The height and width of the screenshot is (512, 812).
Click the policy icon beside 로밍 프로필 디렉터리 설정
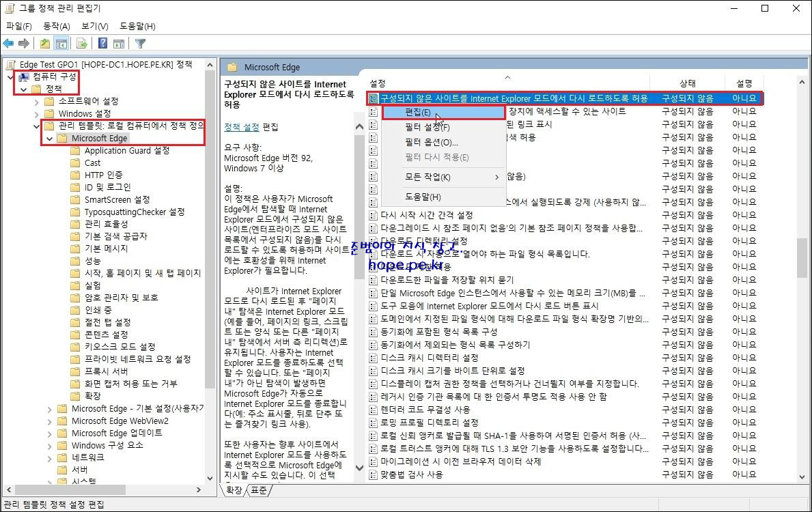(373, 423)
